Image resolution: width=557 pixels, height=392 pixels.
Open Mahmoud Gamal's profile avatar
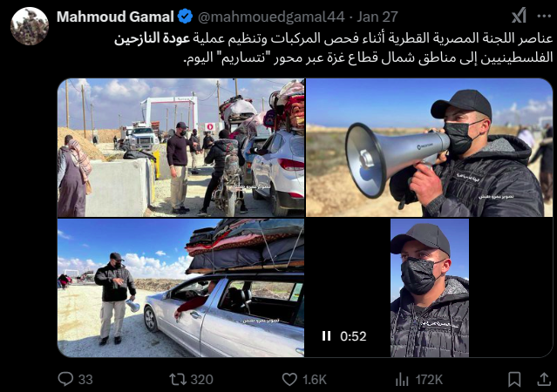click(30, 26)
